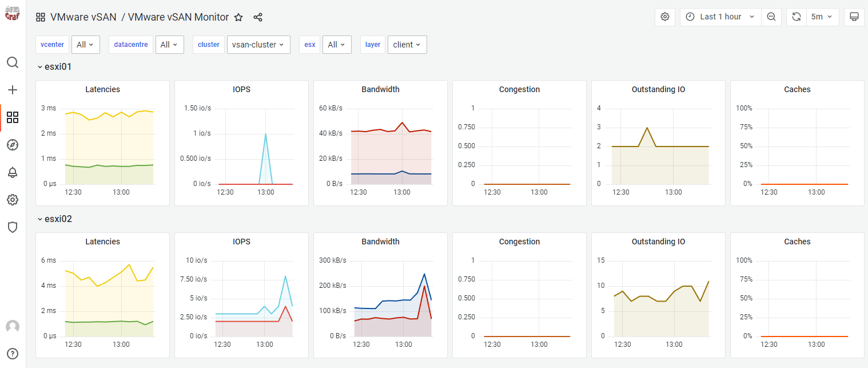Screen dimensions: 868x368
Task: Open esxi02 Latencies panel title menu
Action: point(103,242)
